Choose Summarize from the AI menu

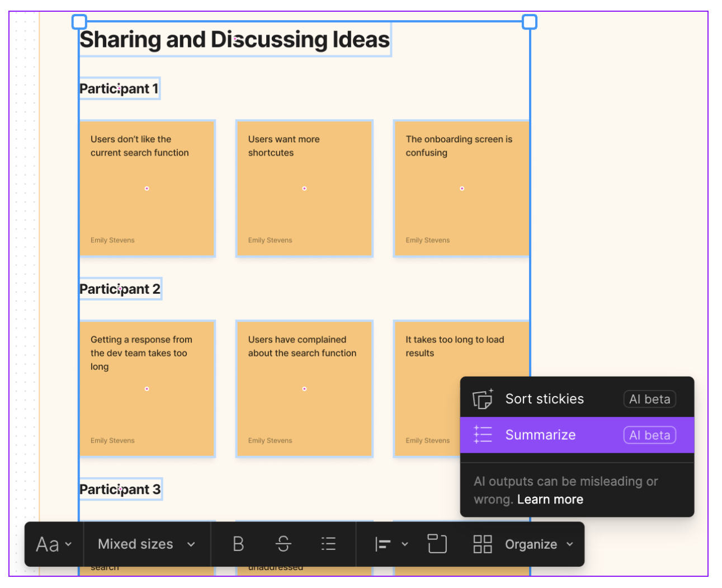(540, 435)
